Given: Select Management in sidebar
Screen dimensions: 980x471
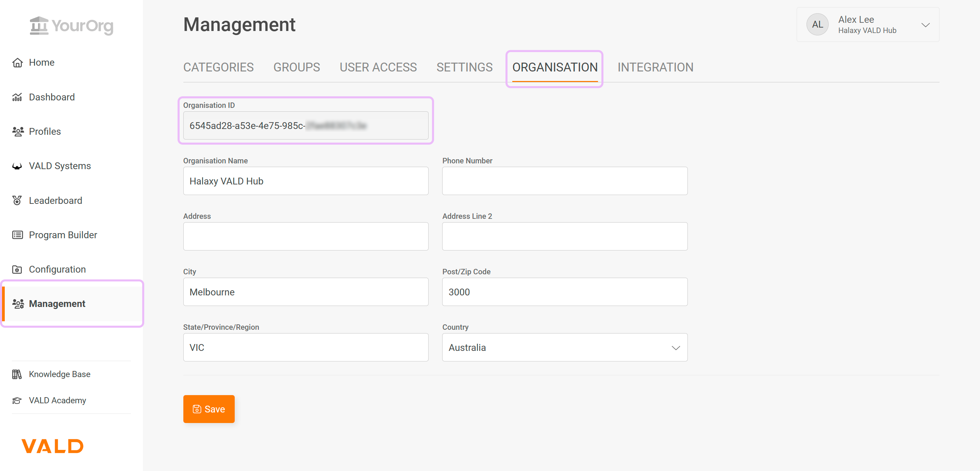Looking at the screenshot, I should click(71, 304).
